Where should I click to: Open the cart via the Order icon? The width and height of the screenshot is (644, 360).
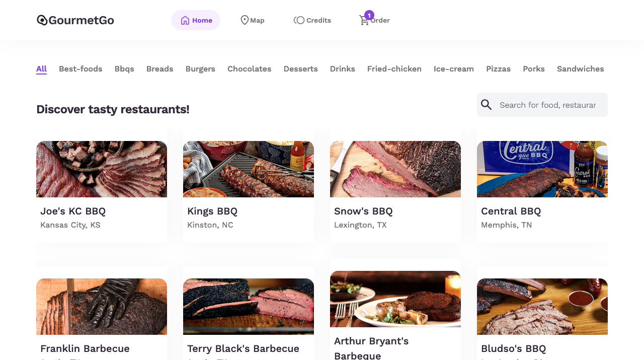(x=363, y=21)
